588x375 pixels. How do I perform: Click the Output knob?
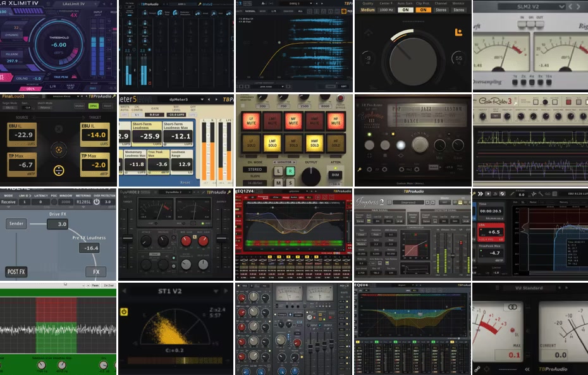(311, 176)
